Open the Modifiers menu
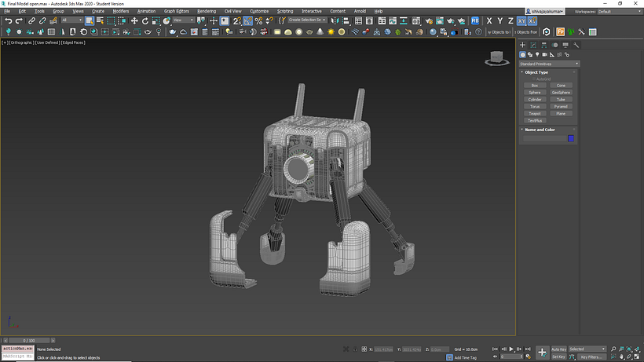The image size is (644, 362). tap(121, 11)
